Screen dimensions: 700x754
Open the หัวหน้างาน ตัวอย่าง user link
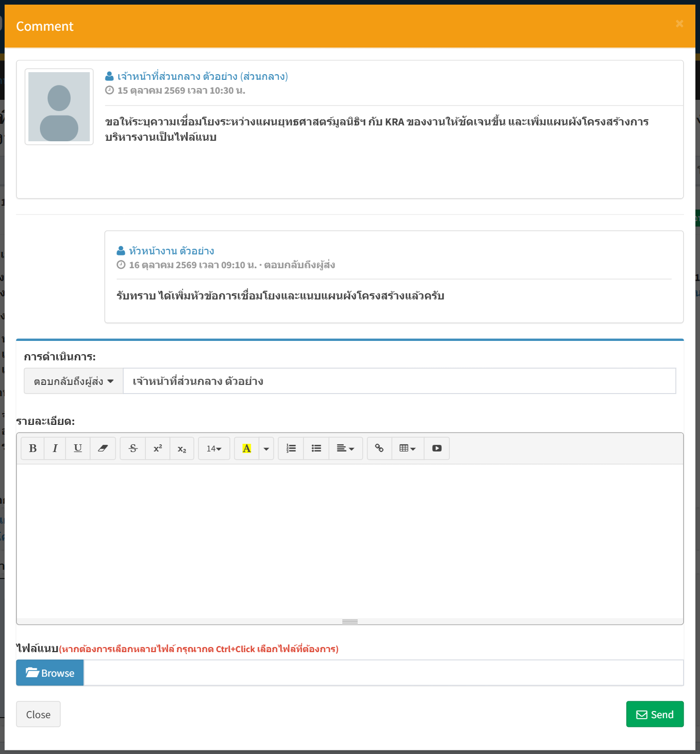point(171,251)
